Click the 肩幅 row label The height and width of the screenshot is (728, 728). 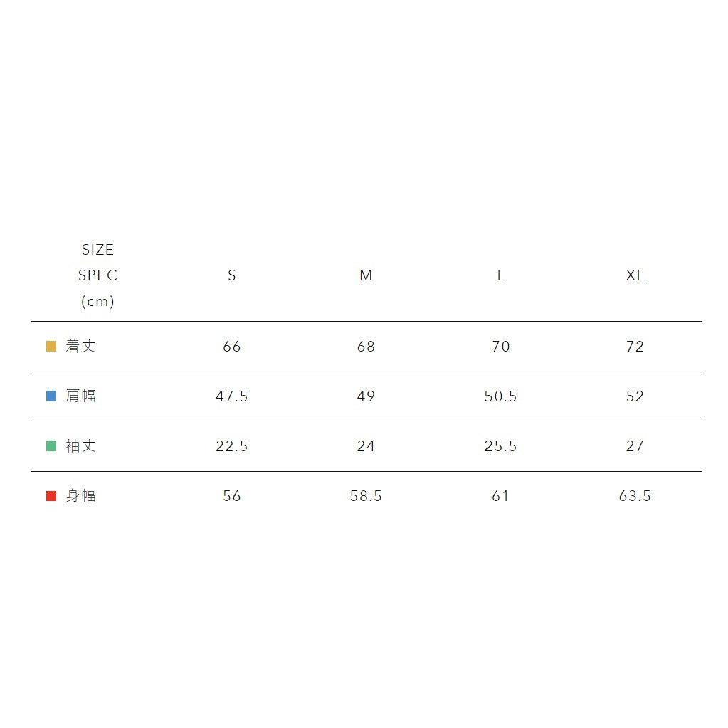tap(81, 396)
